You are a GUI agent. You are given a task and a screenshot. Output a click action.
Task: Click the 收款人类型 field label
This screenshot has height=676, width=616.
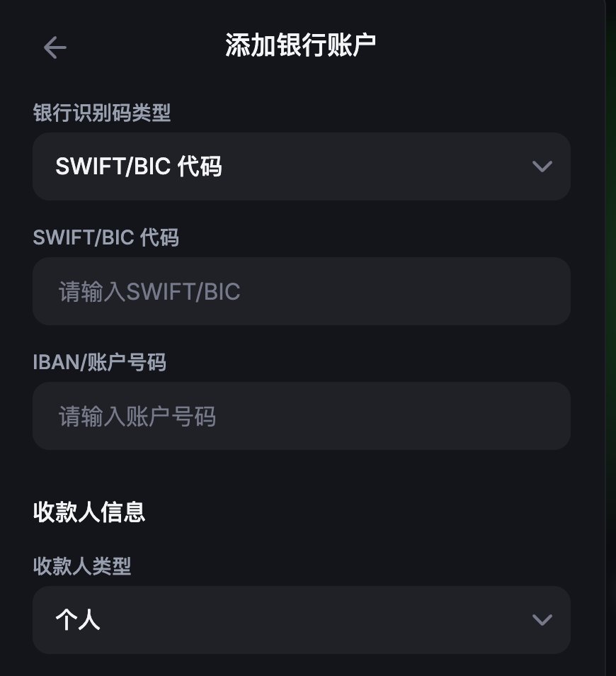click(82, 566)
